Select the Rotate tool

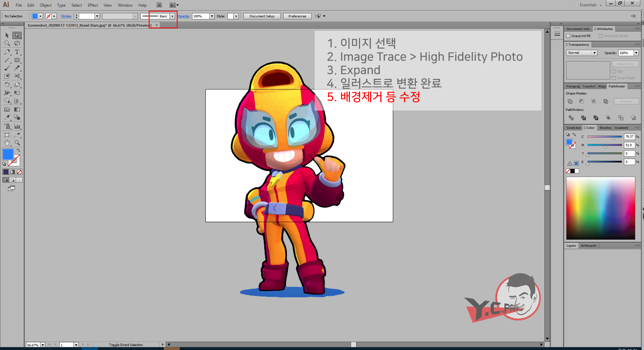[x=7, y=85]
